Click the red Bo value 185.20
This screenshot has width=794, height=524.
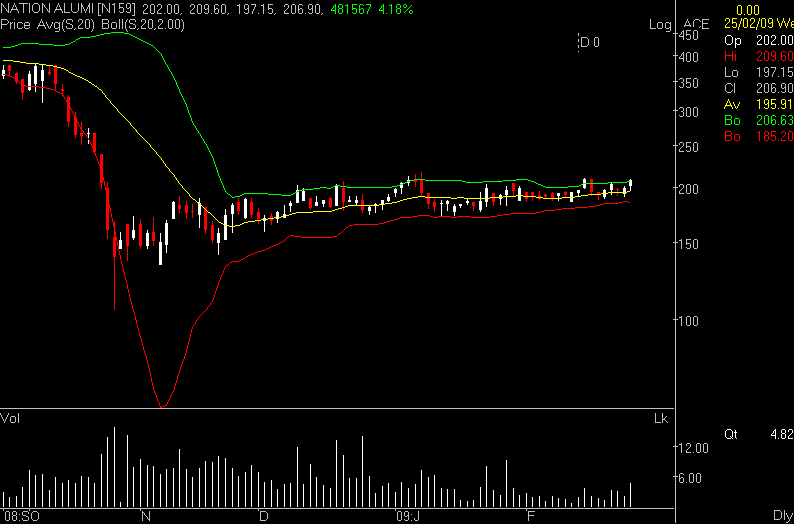click(773, 137)
